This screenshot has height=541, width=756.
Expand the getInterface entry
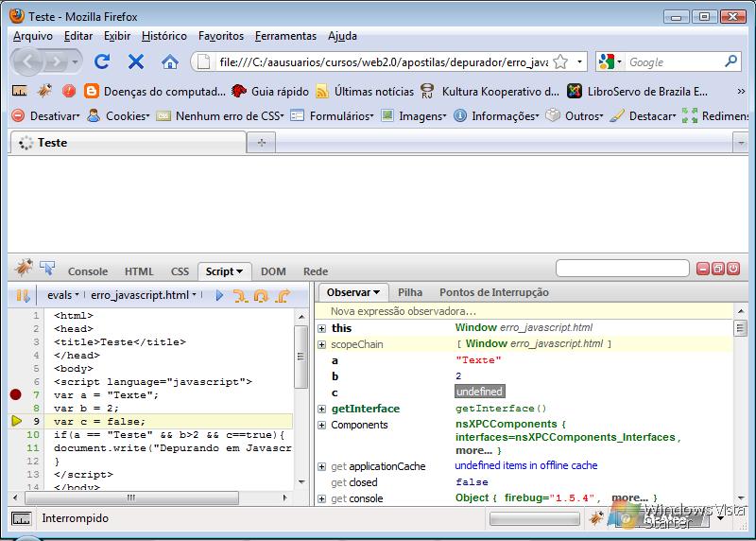coord(322,410)
